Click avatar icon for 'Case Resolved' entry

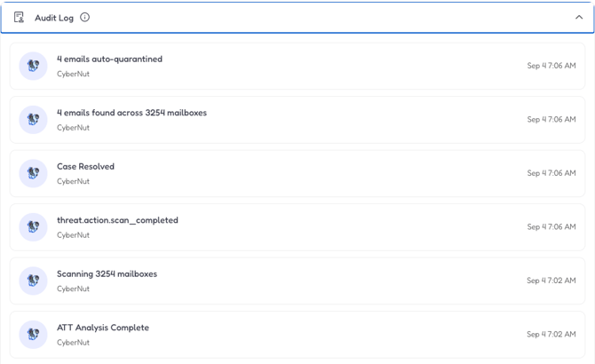pyautogui.click(x=34, y=173)
